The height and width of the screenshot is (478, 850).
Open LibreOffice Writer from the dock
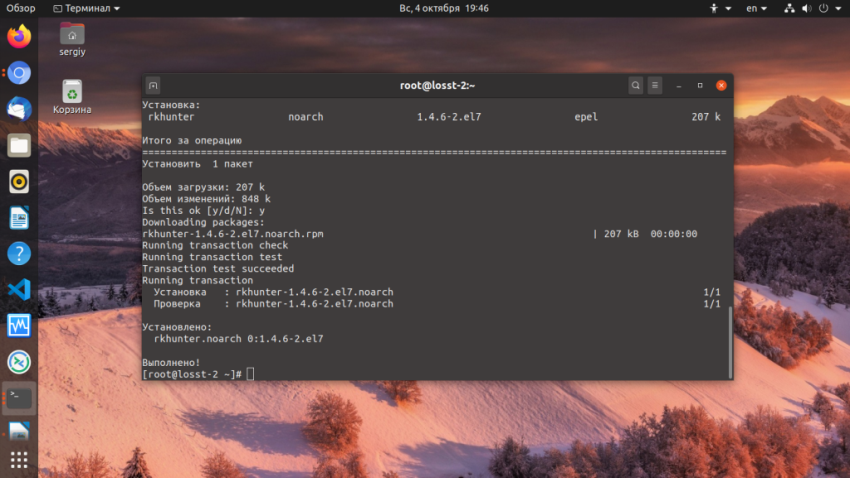19,218
